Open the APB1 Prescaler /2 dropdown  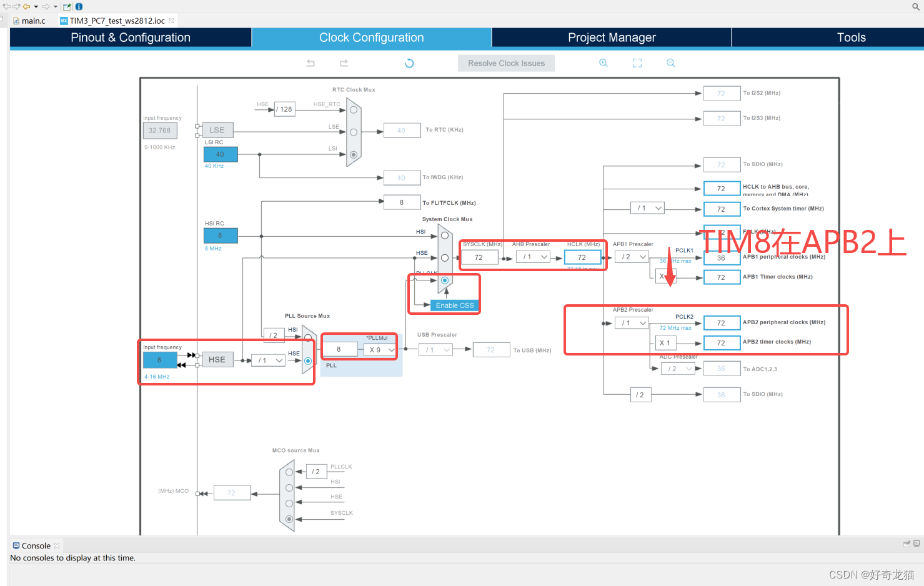tap(632, 257)
